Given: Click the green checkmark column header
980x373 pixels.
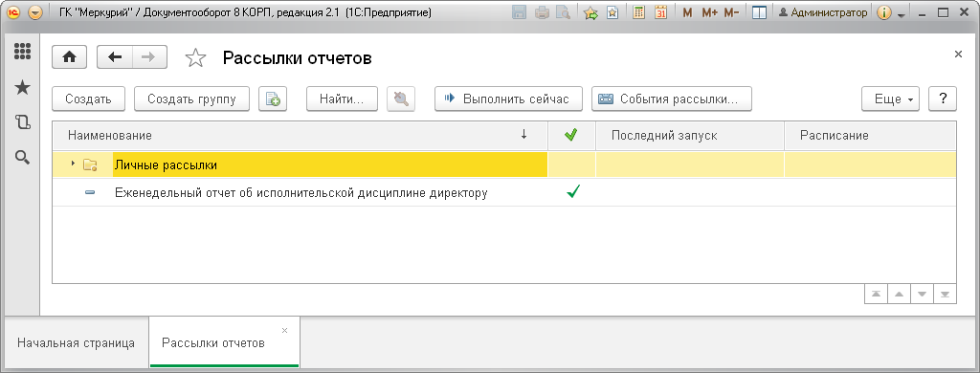Looking at the screenshot, I should (x=571, y=136).
